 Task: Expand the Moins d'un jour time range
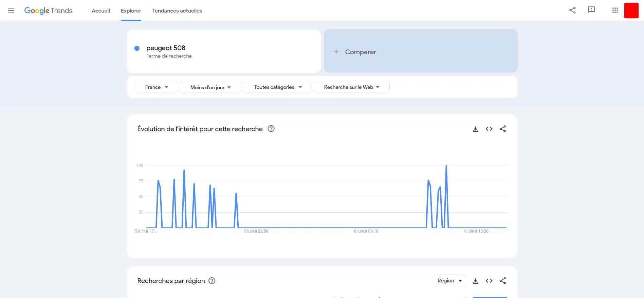click(210, 87)
